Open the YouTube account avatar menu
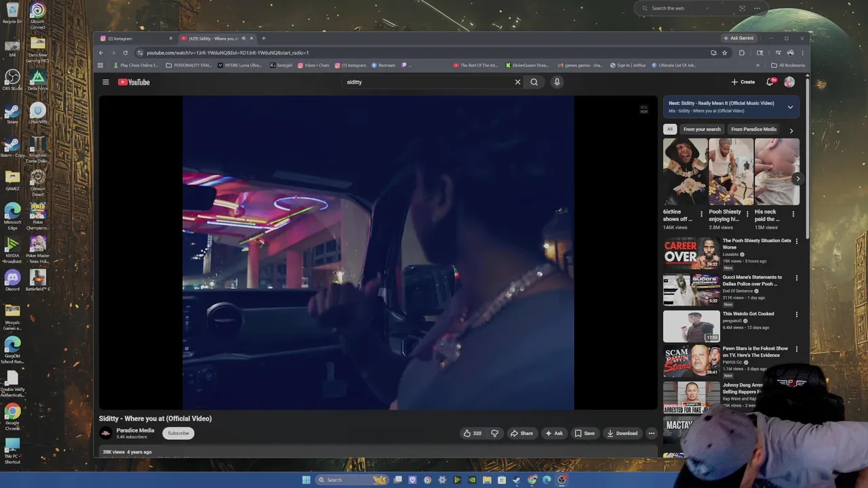This screenshot has width=868, height=488. pyautogui.click(x=789, y=82)
